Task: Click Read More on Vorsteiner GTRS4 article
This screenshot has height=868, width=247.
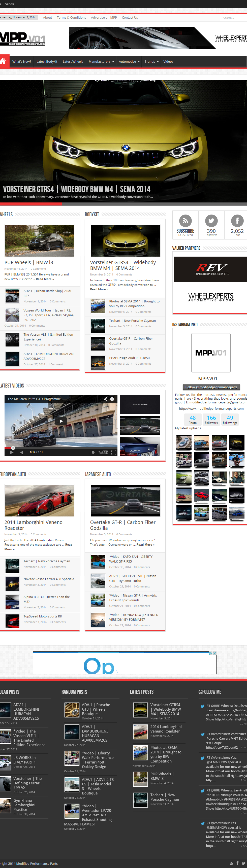Action: click(99, 289)
